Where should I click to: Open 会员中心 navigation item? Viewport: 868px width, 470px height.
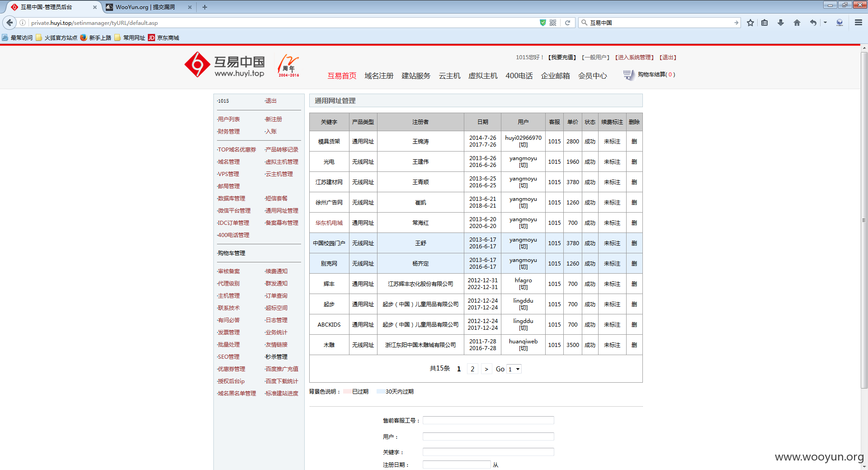(592, 76)
